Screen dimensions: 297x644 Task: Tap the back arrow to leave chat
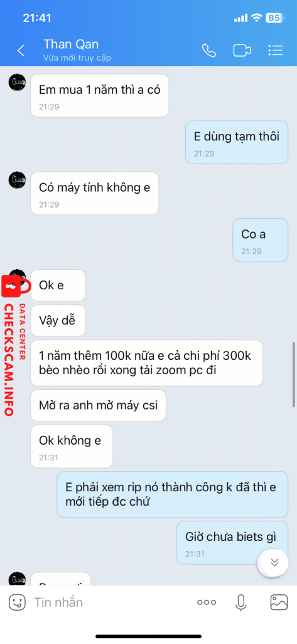pyautogui.click(x=21, y=50)
